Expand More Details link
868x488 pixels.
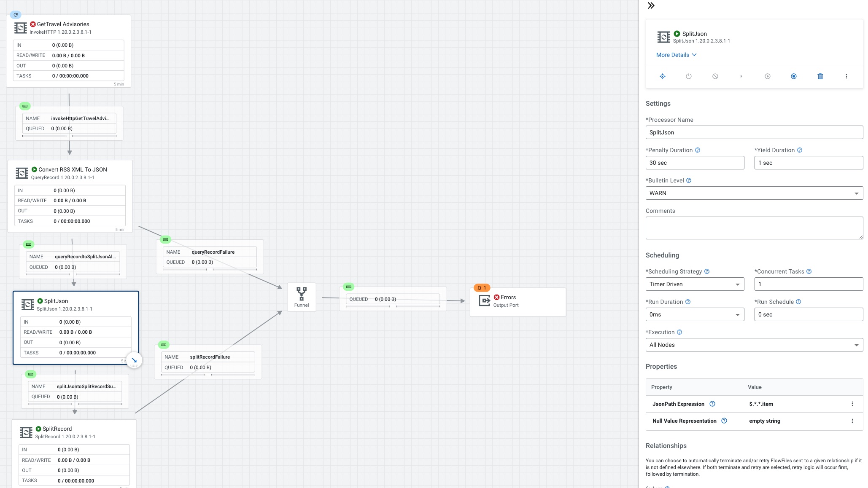pos(676,55)
